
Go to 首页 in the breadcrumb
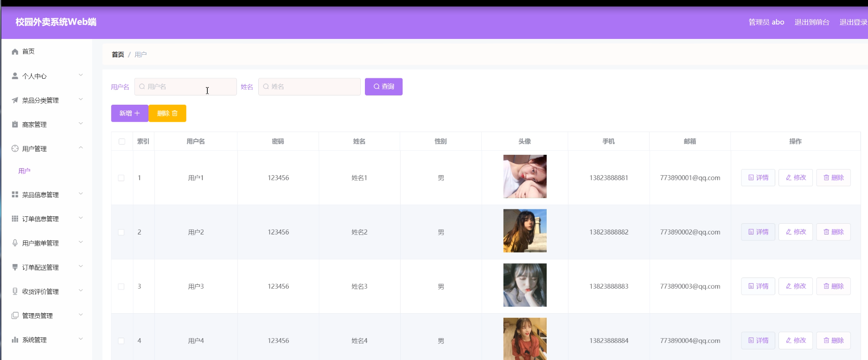pyautogui.click(x=118, y=54)
